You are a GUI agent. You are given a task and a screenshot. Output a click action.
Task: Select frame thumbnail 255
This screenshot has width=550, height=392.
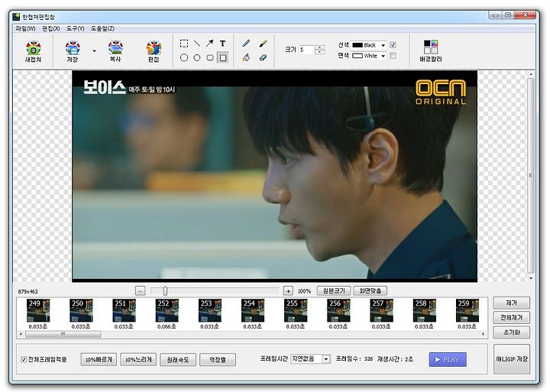[296, 310]
